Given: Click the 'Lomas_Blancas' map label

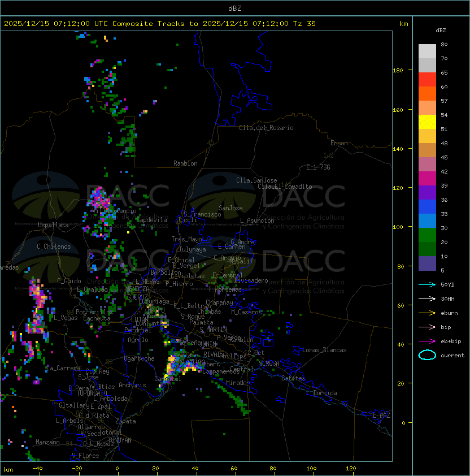Looking at the screenshot, I should 324,350.
